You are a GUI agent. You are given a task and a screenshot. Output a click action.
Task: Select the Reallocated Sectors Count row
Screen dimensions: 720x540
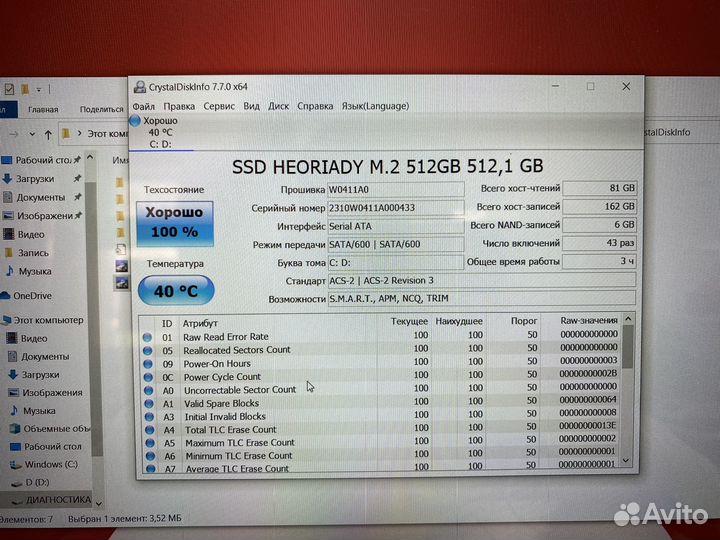pyautogui.click(x=381, y=349)
